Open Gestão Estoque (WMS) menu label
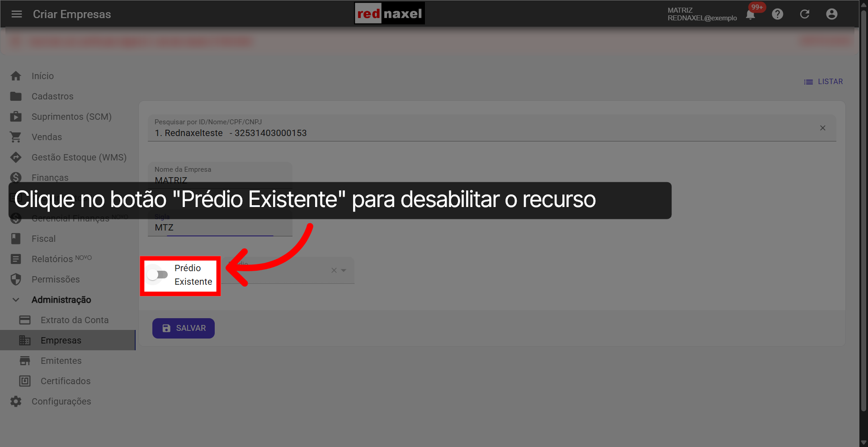The height and width of the screenshot is (447, 868). 79,157
